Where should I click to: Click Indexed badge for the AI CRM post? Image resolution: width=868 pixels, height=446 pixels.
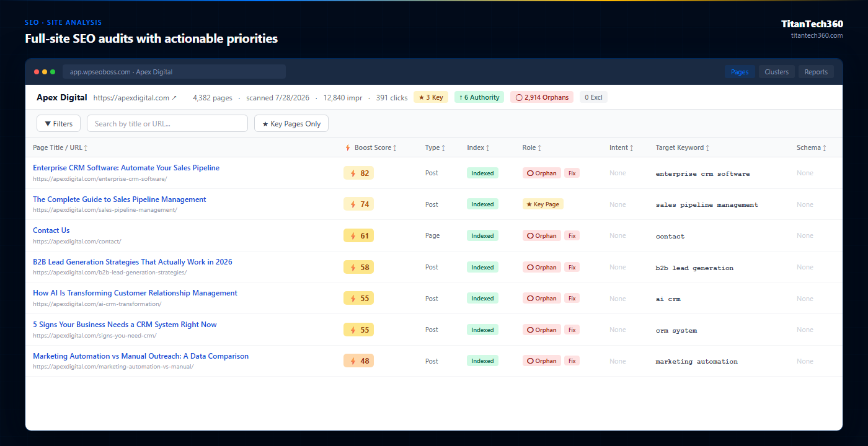[x=482, y=299]
